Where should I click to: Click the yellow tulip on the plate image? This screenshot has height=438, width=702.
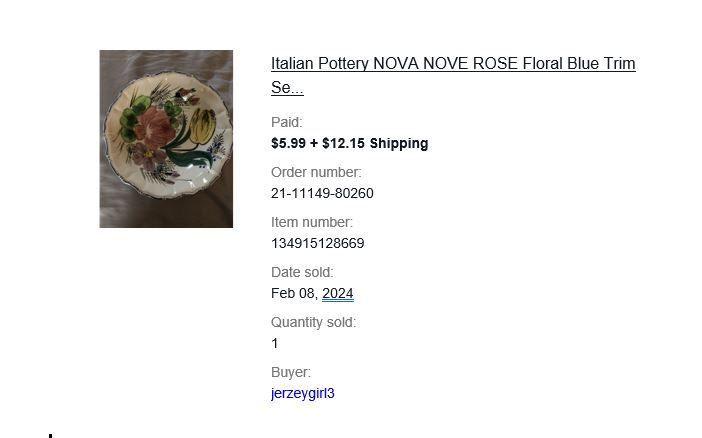203,126
